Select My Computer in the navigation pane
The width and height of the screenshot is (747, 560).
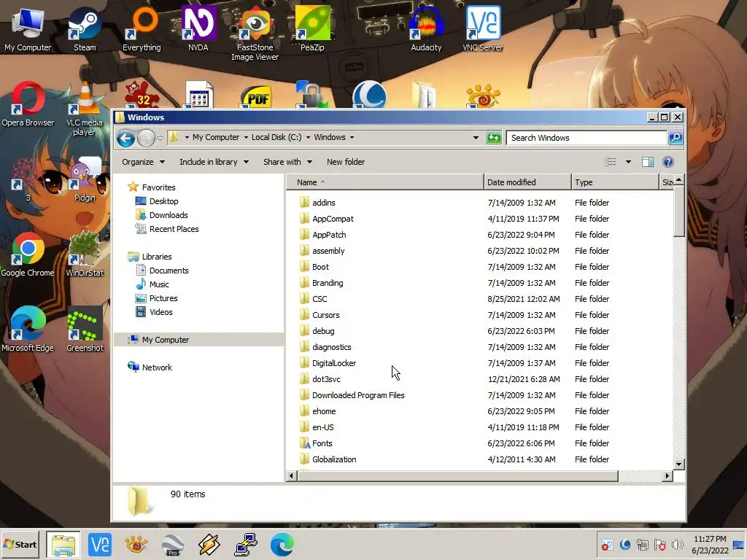point(165,340)
